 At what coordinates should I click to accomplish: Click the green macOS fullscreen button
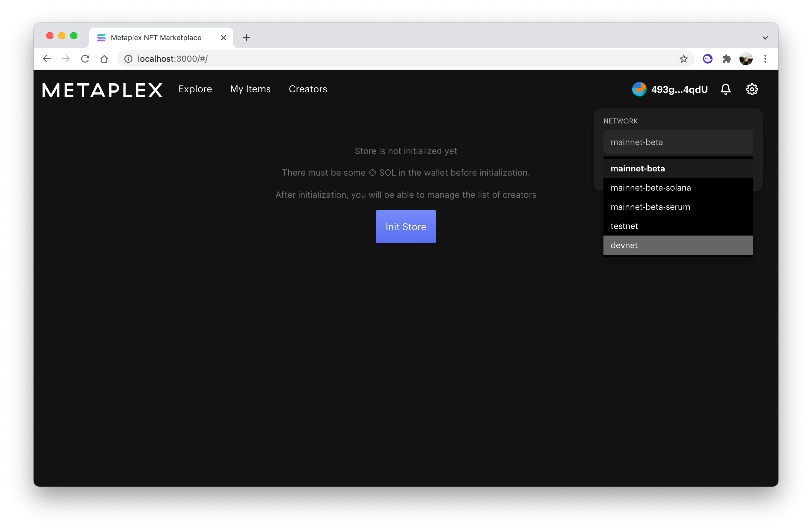tap(74, 36)
